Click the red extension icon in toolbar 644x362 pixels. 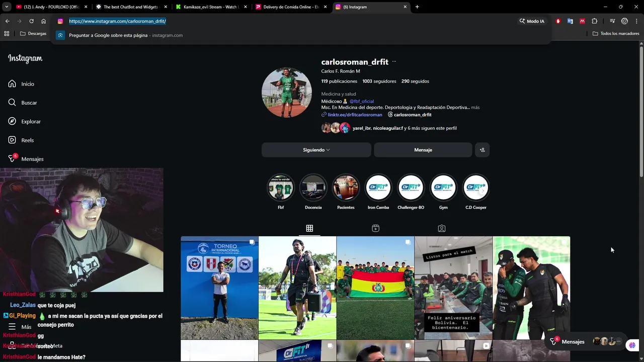click(558, 21)
